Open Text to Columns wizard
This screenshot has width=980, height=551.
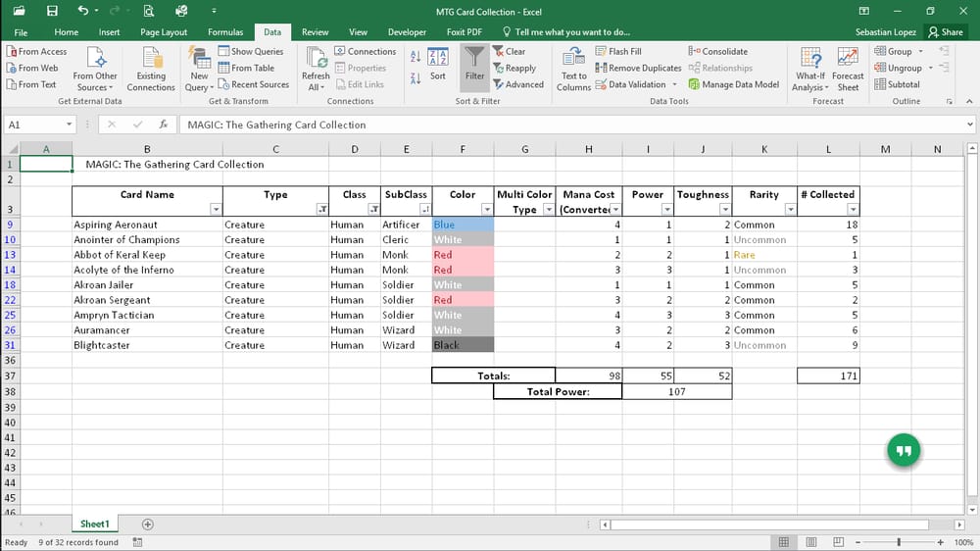coord(573,70)
